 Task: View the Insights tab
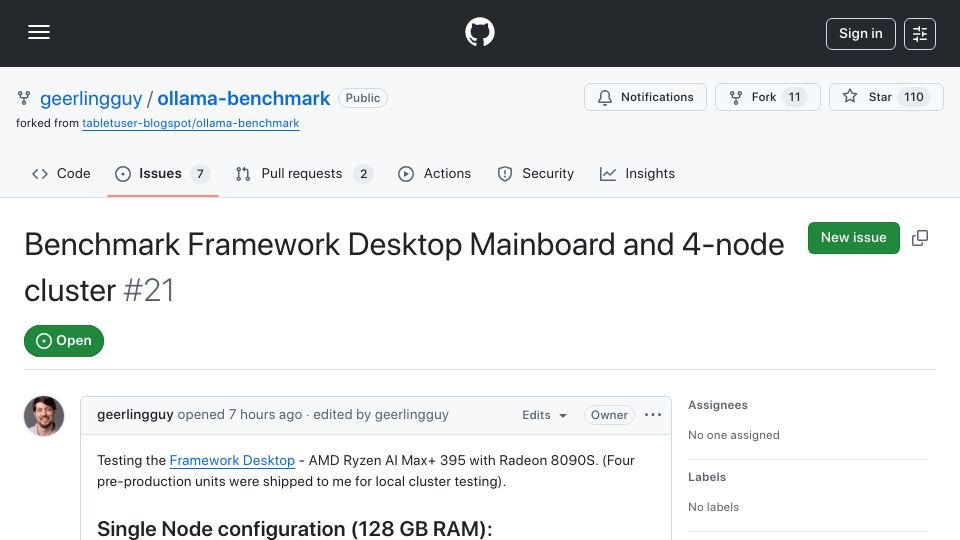pos(637,174)
